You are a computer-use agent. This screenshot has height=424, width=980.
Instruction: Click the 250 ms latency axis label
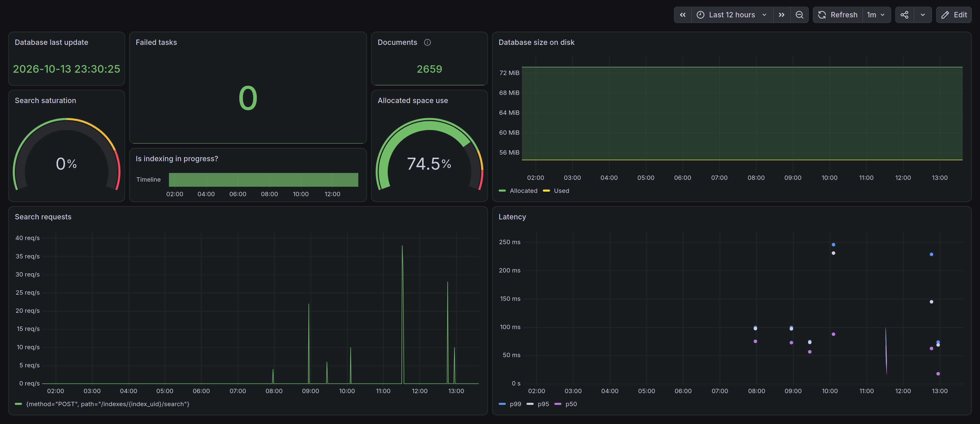pyautogui.click(x=509, y=242)
